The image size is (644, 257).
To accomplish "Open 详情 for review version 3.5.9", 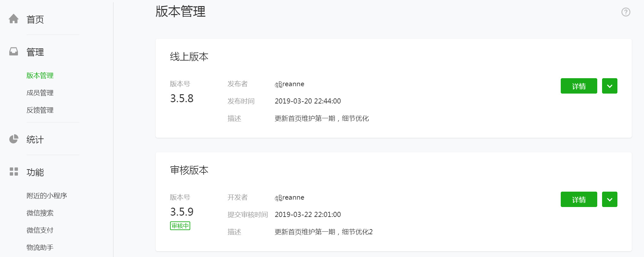I will coord(579,199).
